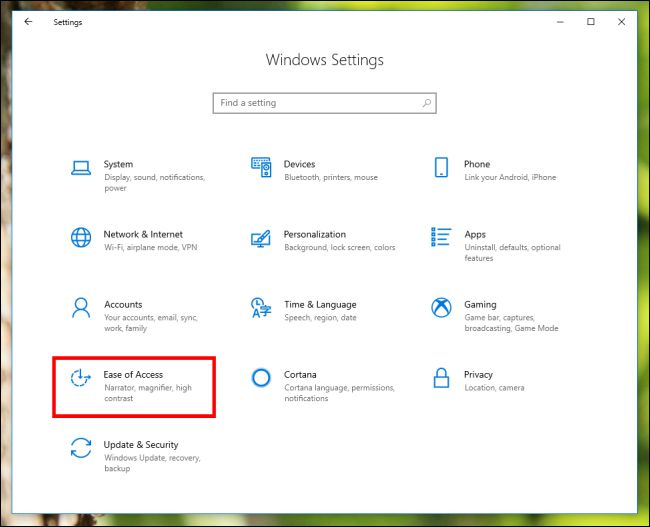The width and height of the screenshot is (650, 527).
Task: Open the Time & Language icon
Action: point(261,308)
